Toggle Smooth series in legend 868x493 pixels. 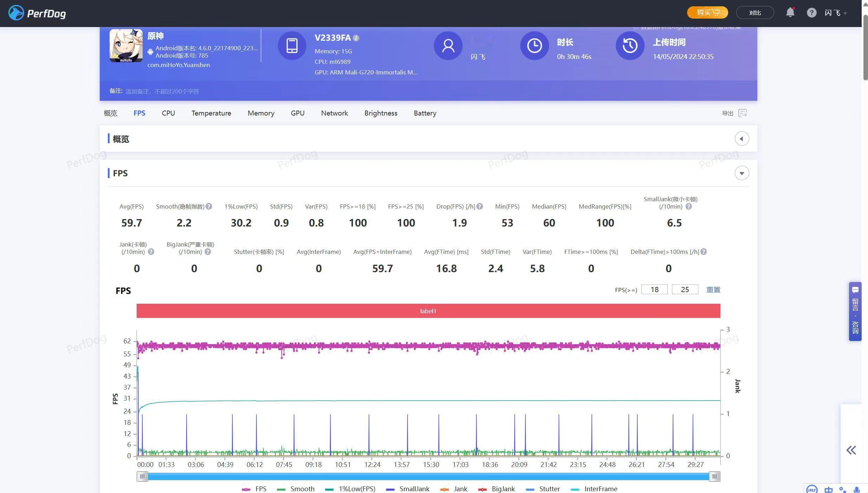296,489
